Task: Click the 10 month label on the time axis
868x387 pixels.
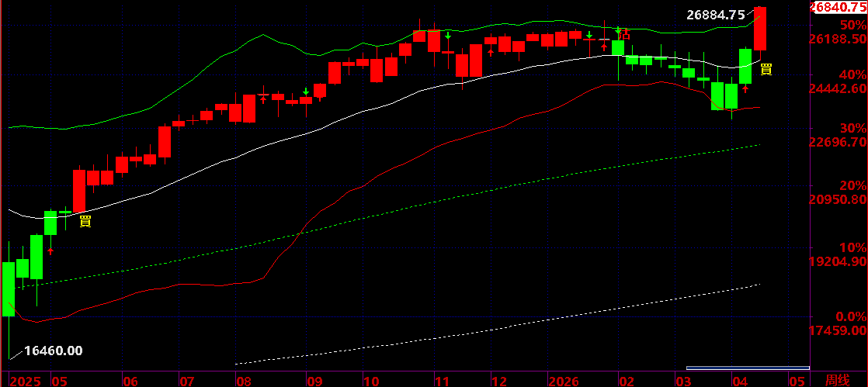Action: [371, 381]
